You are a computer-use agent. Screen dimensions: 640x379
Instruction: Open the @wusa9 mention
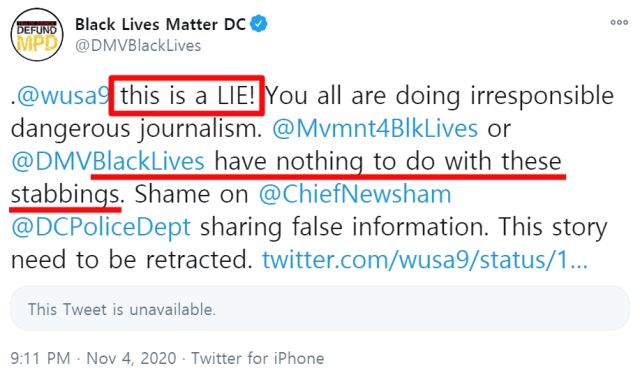(63, 96)
